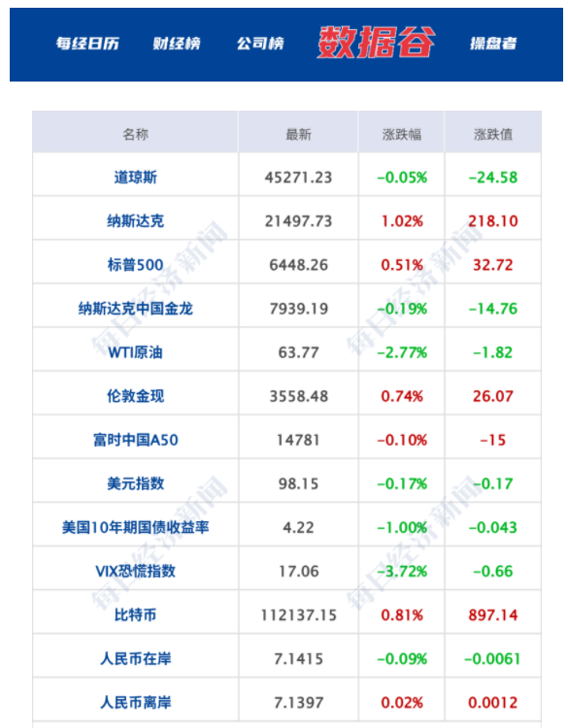The height and width of the screenshot is (728, 568).
Task: Open 纳斯达克中国金龙 index details
Action: (x=135, y=309)
